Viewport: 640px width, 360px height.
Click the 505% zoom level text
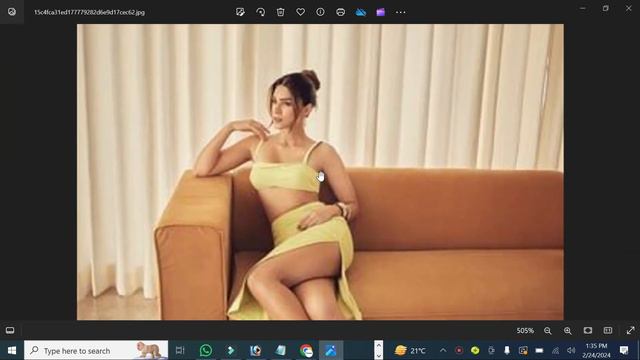(x=525, y=331)
